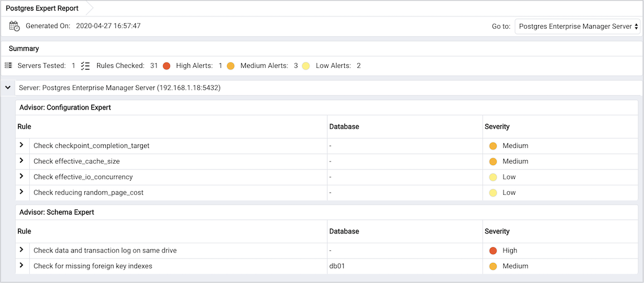Click the yellow Low Alerts indicator dot
The width and height of the screenshot is (644, 283).
point(306,66)
